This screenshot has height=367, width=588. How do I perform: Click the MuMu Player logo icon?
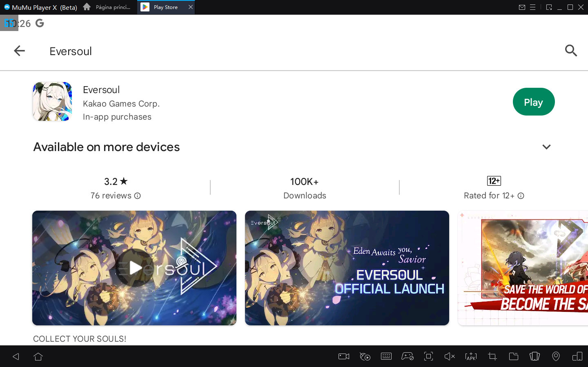(x=7, y=7)
